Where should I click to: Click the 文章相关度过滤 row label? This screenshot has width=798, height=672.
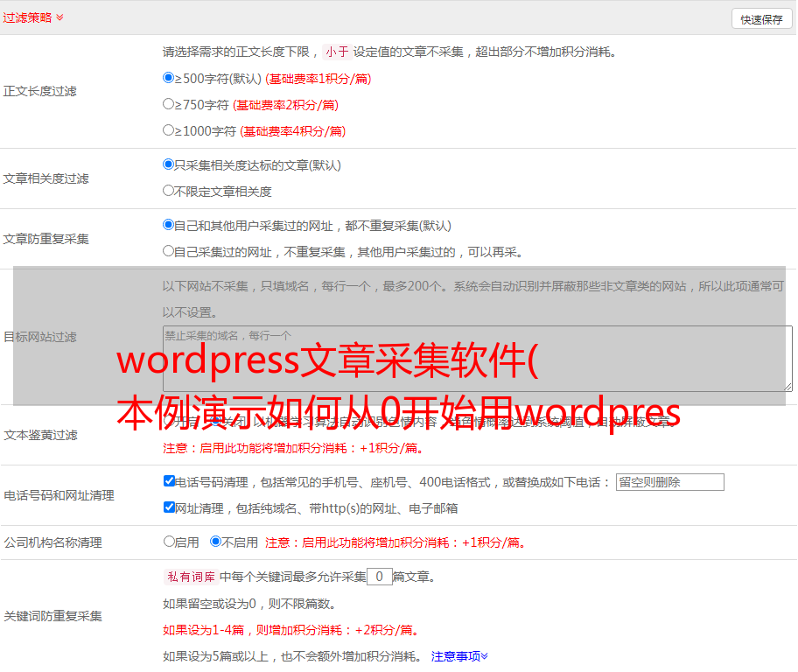coord(45,178)
